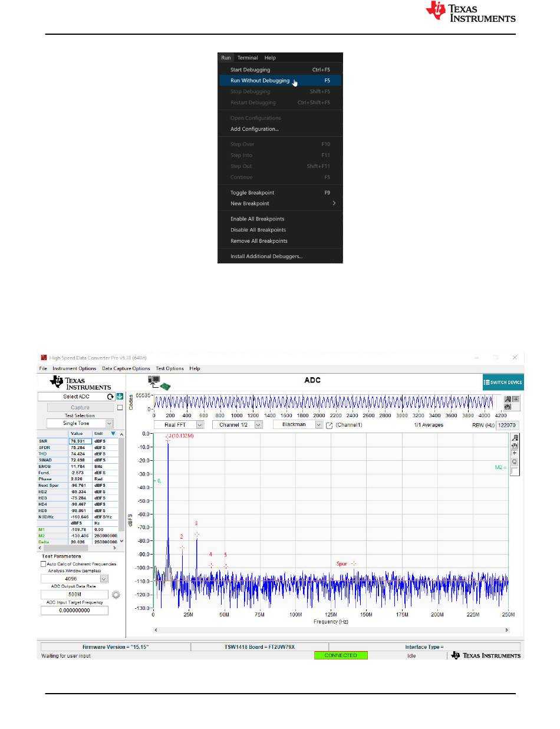Choose Run Without Debugging in Run menu
The image size is (560, 729).
click(281, 81)
